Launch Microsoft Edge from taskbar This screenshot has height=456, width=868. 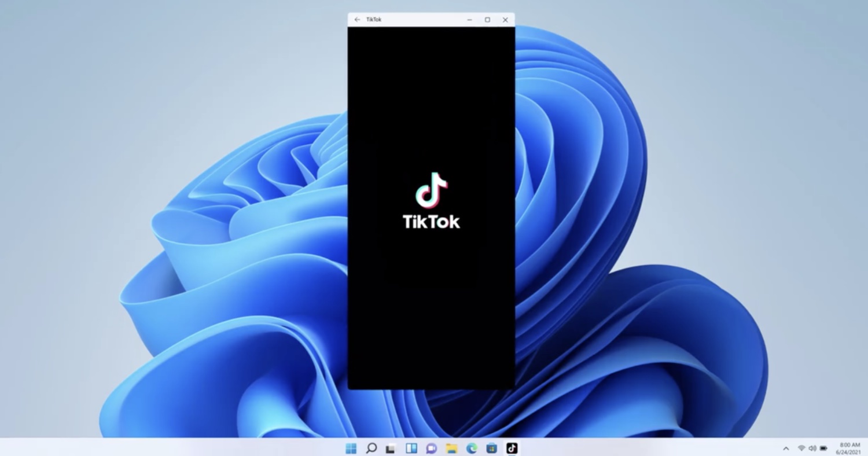pos(472,448)
